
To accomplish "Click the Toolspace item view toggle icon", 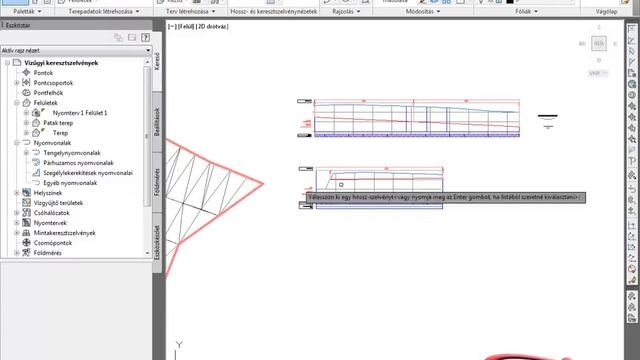I will (x=118, y=38).
